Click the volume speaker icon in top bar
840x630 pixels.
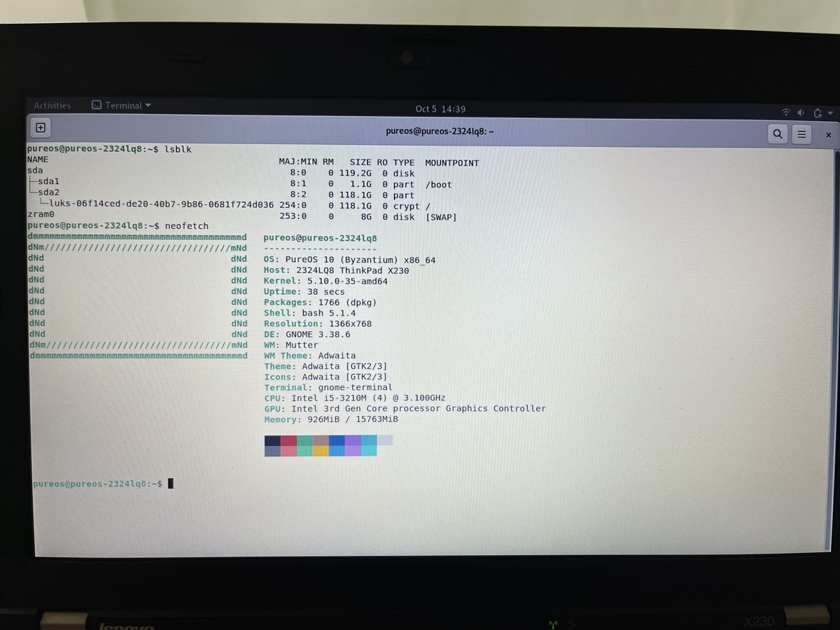pyautogui.click(x=800, y=113)
